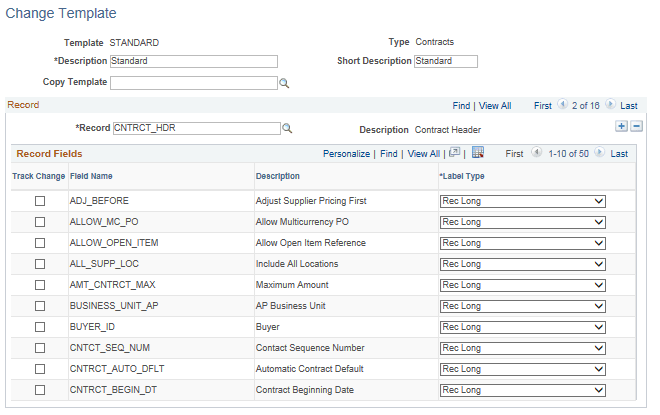The image size is (660, 415).
Task: Open Label Type dropdown for ADJ_BEFORE
Action: [523, 201]
